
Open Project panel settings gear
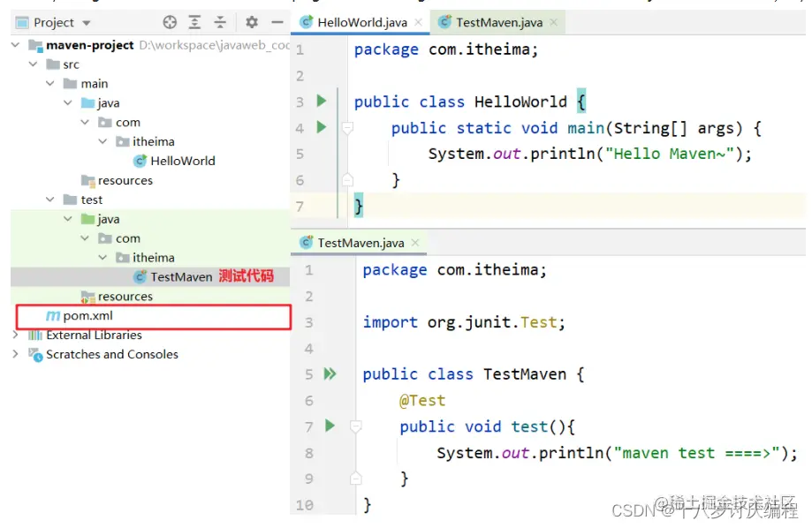point(252,22)
